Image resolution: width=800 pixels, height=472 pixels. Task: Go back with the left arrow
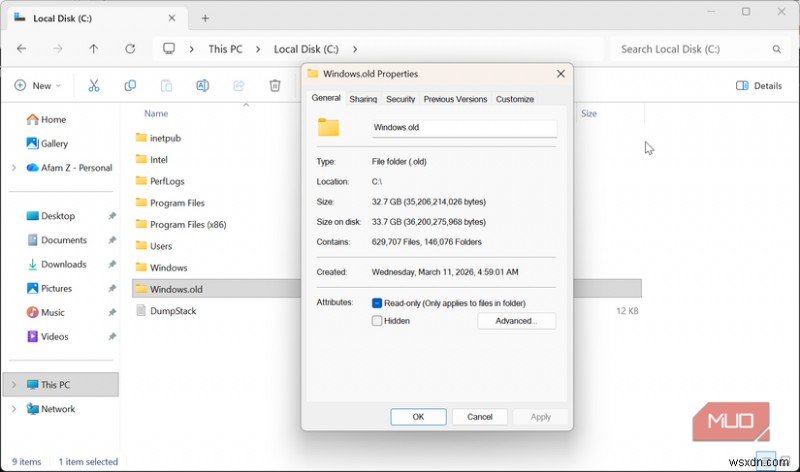click(21, 49)
